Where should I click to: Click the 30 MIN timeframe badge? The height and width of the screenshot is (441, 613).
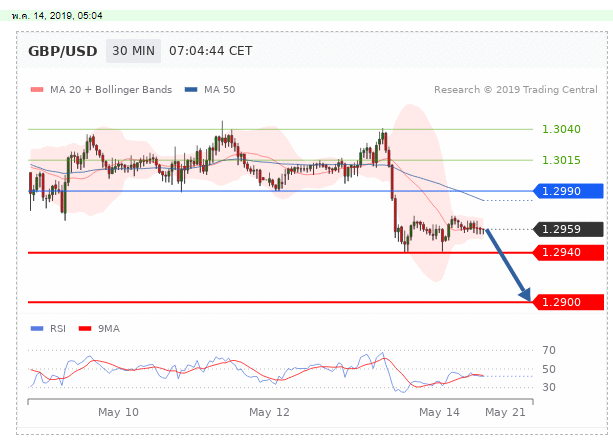tap(133, 51)
